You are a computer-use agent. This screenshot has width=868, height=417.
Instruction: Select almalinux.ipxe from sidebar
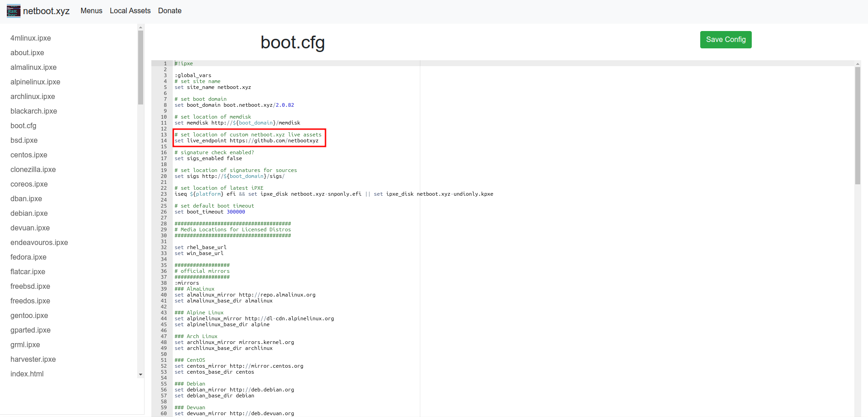coord(34,67)
